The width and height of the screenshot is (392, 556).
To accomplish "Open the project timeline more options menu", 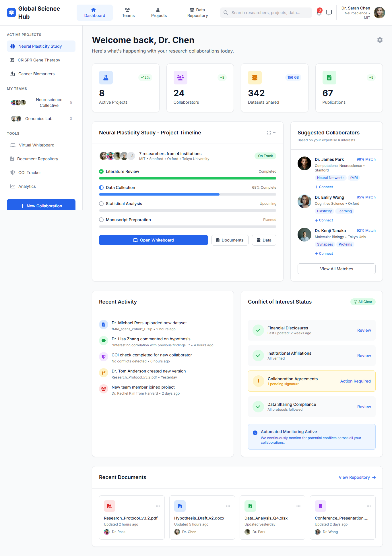I will [275, 133].
